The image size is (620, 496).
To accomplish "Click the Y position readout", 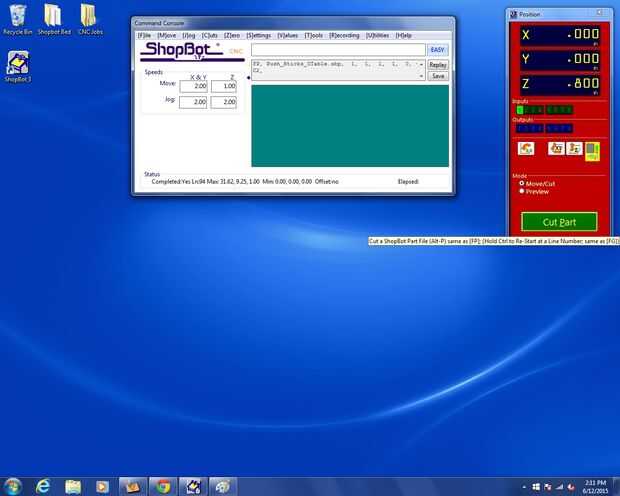I will 560,60.
